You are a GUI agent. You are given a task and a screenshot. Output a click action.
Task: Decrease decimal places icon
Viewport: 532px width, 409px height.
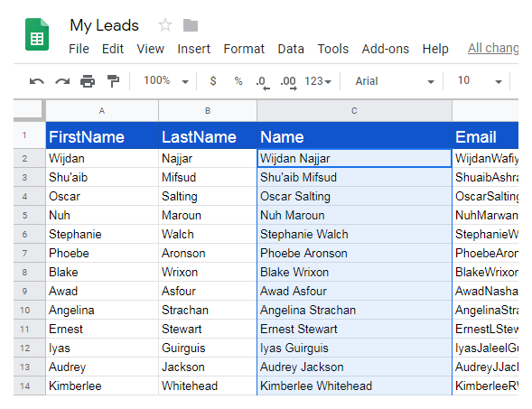pyautogui.click(x=263, y=83)
